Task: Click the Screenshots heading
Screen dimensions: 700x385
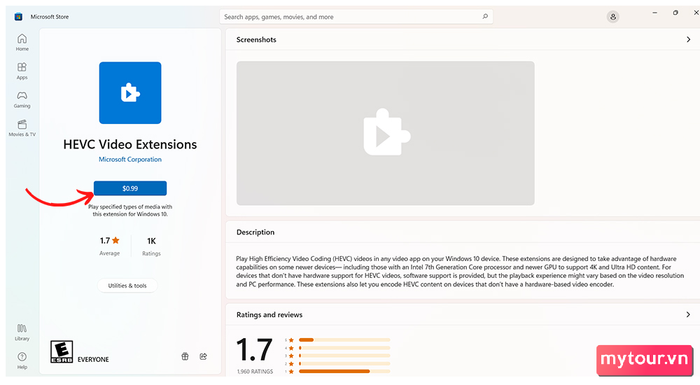Action: (256, 40)
